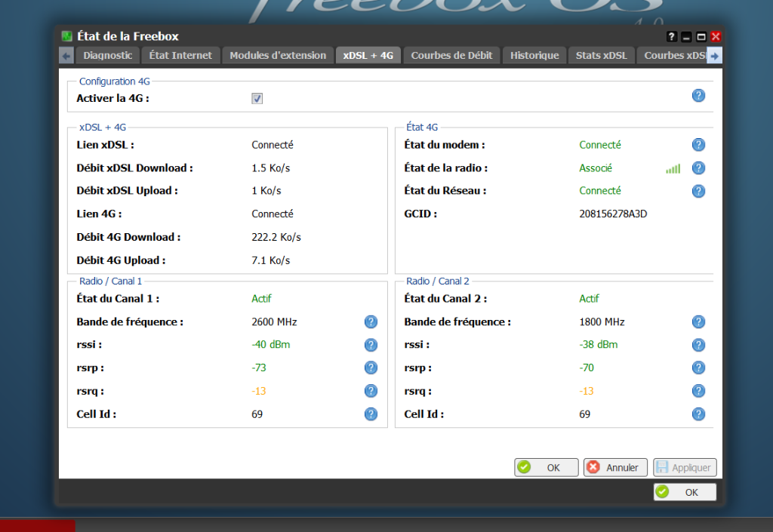
Task: Click the OK button in the dark footer
Action: [685, 492]
